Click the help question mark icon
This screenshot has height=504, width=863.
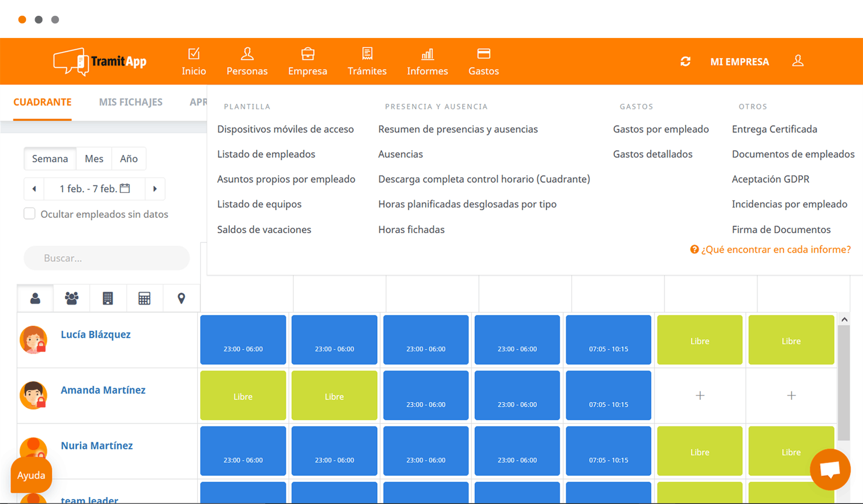point(694,249)
